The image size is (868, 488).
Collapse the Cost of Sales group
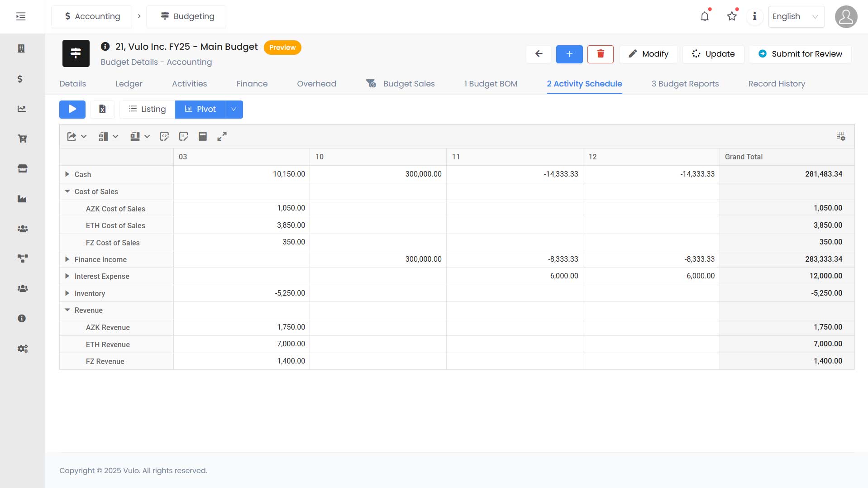67,191
